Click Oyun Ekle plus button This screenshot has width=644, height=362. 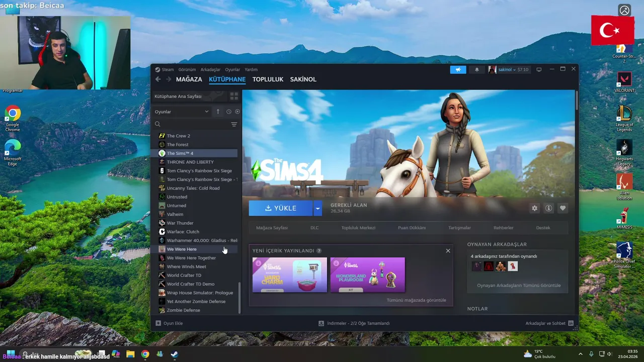tap(169, 323)
